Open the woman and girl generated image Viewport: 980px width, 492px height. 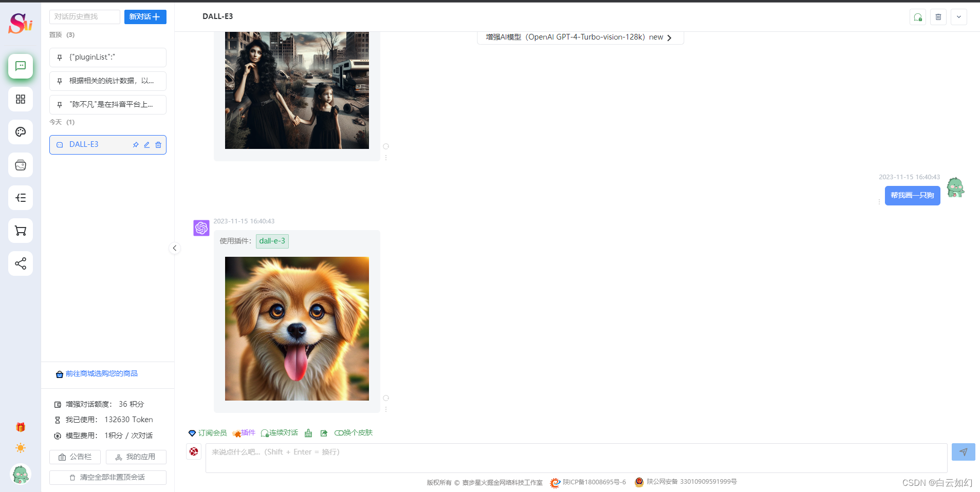click(x=297, y=90)
